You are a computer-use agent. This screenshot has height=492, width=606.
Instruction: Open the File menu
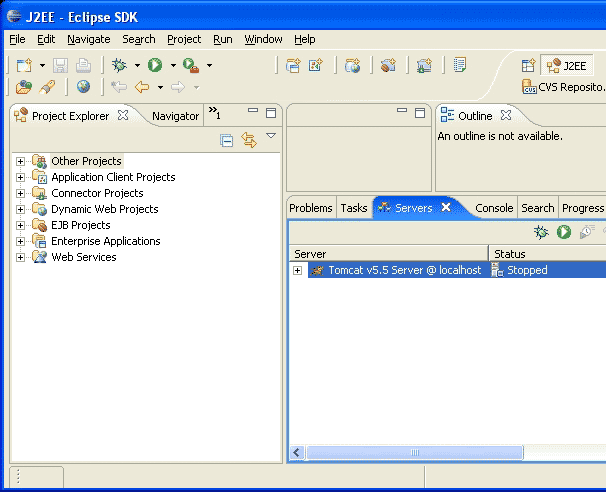[x=17, y=39]
